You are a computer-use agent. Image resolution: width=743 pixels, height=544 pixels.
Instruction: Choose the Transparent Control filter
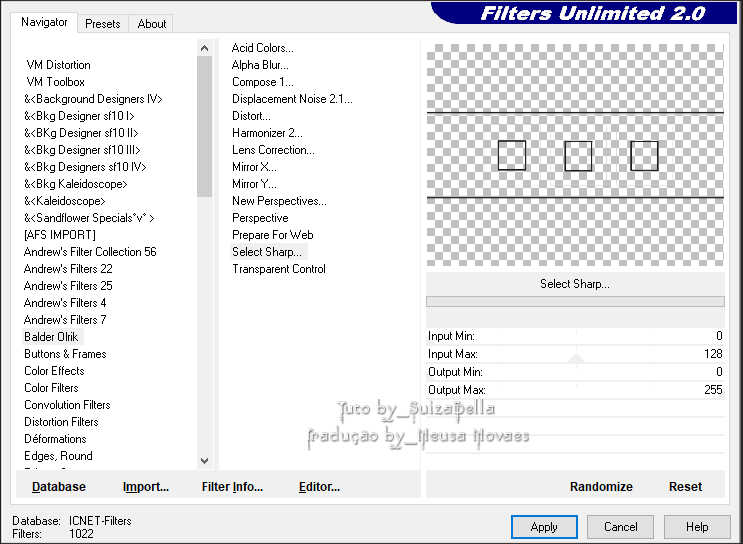pos(279,269)
